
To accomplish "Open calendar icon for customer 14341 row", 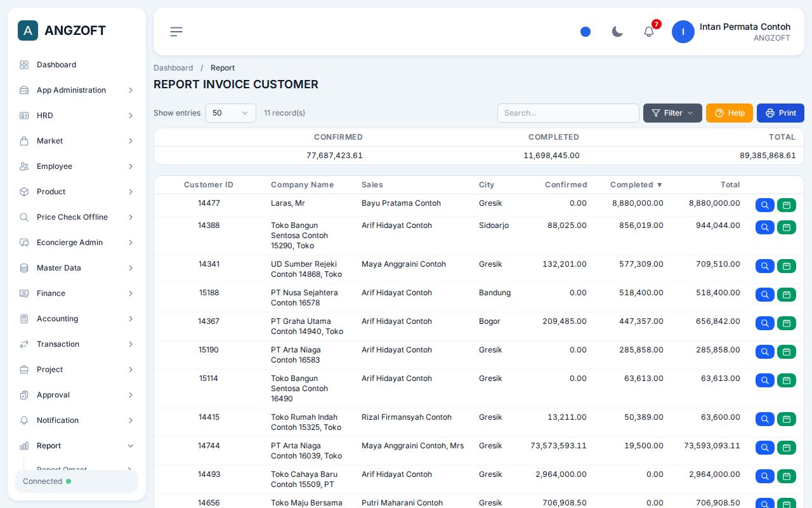I will 787,266.
